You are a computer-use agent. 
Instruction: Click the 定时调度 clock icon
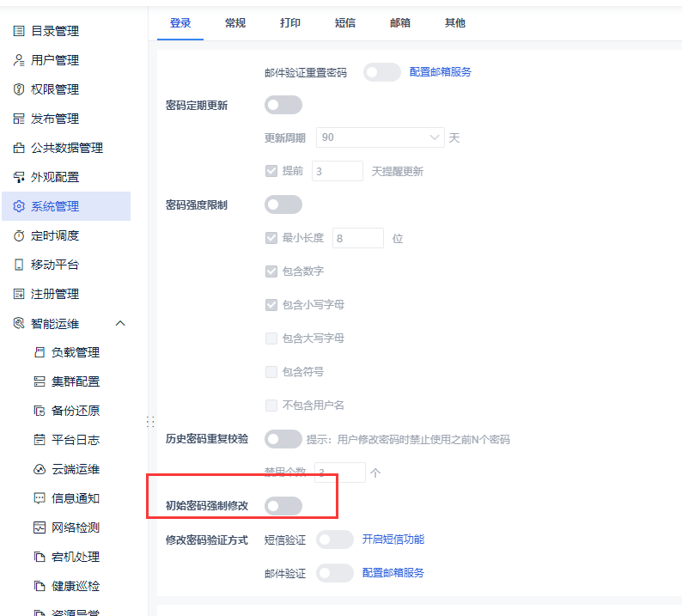(x=19, y=235)
